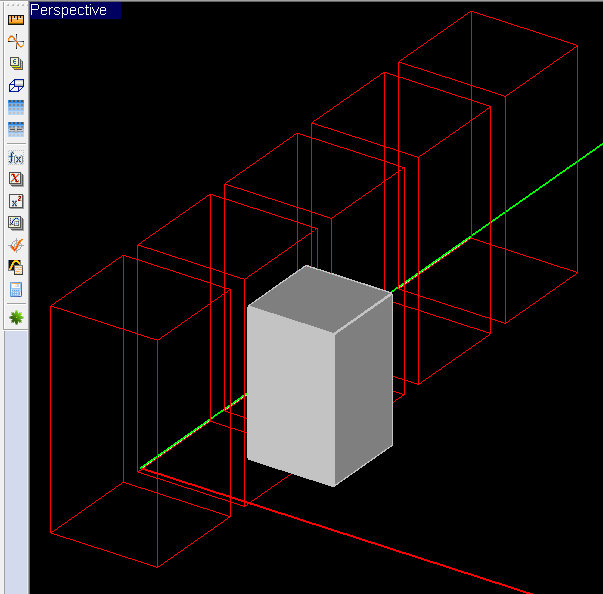Click the gray layered chart icon
The image size is (603, 594).
16,223
